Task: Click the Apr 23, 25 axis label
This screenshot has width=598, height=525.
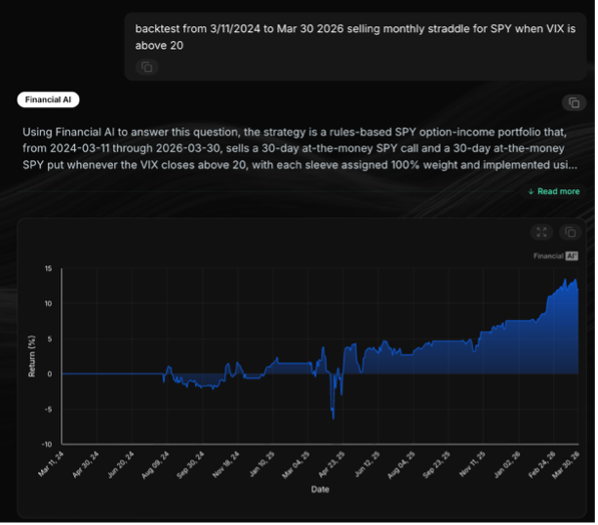Action: [331, 464]
